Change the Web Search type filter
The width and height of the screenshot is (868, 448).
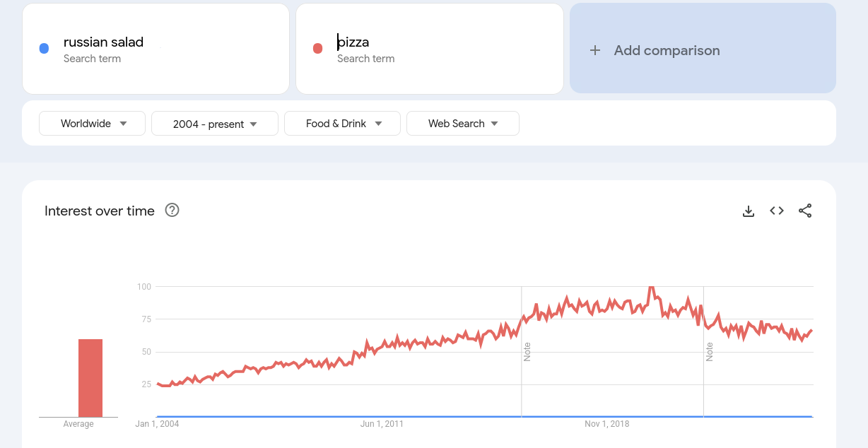(x=462, y=124)
